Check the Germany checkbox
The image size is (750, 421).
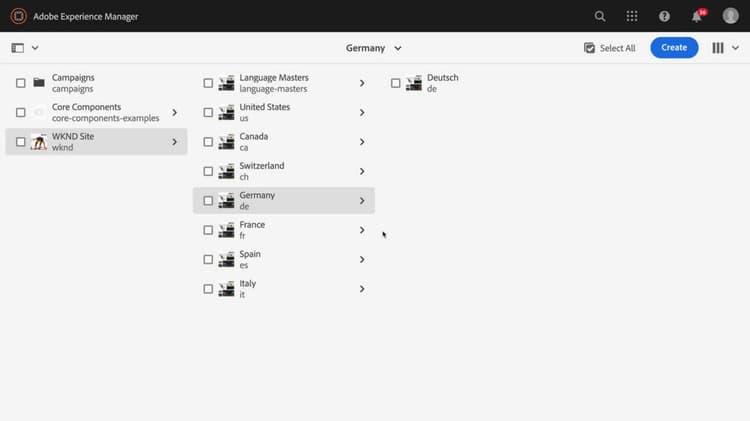tap(208, 201)
